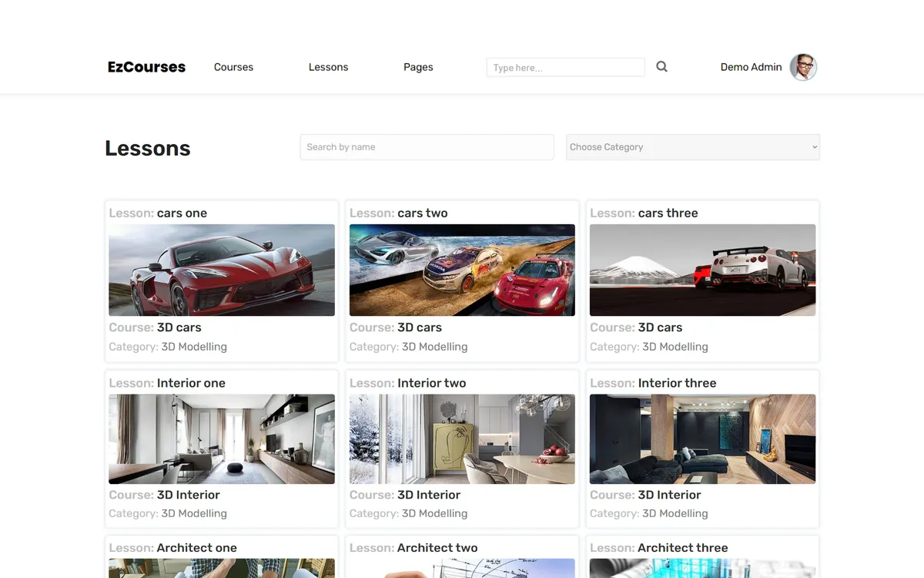
Task: Go to the EzCourses home logo
Action: (x=146, y=67)
